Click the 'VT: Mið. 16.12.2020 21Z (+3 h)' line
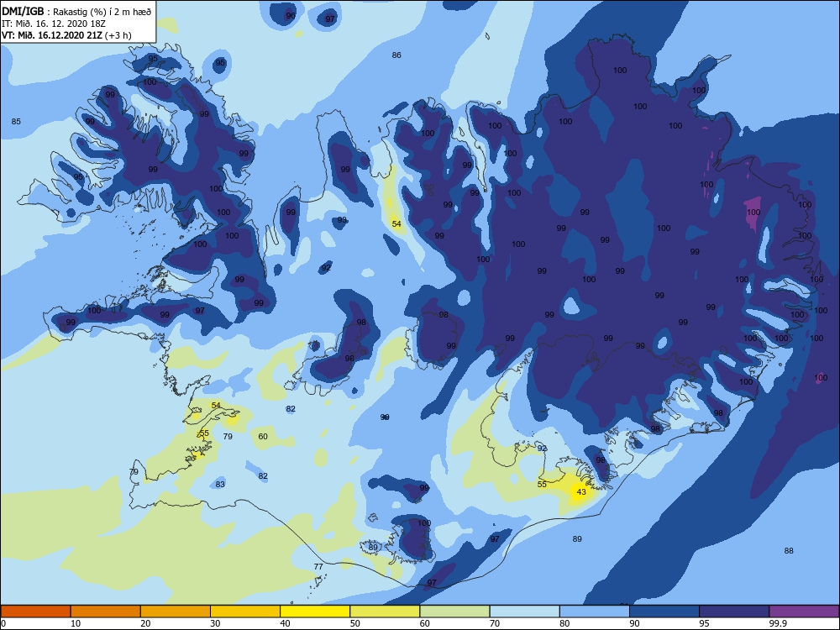This screenshot has height=630, width=840. [66, 35]
